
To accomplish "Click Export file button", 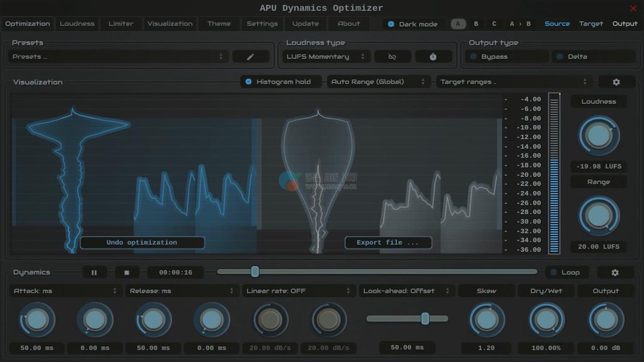I will tap(388, 243).
